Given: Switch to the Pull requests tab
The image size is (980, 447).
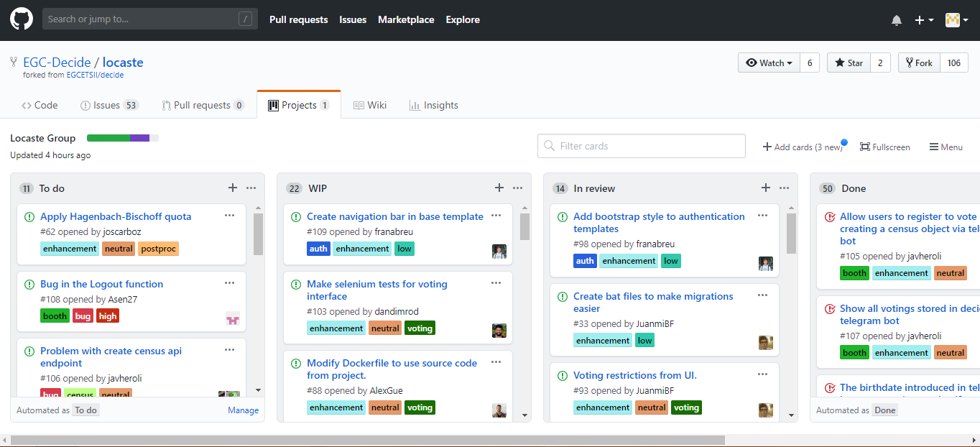Looking at the screenshot, I should click(203, 105).
